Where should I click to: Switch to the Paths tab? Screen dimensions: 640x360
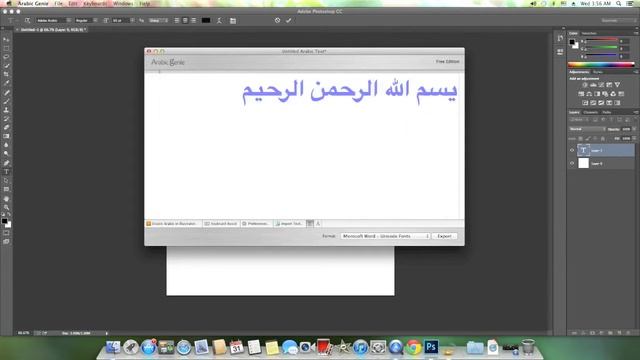click(607, 112)
